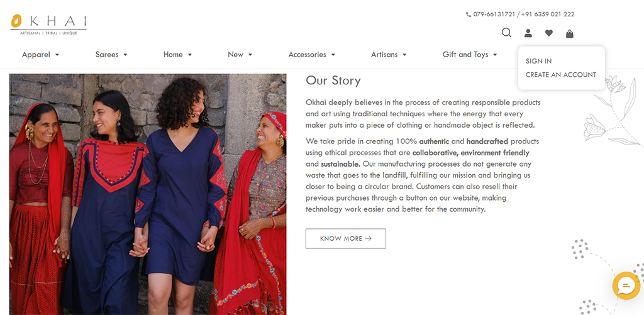Expand the Sarees dropdown menu
644x315 pixels.
point(111,55)
